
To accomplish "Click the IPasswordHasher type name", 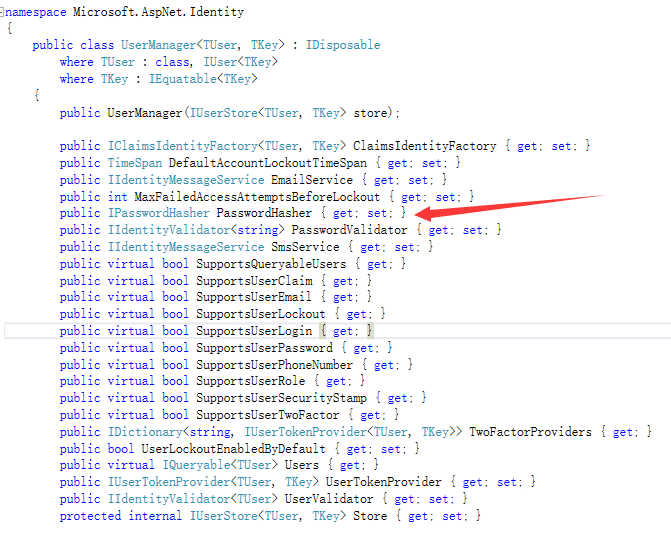I will 158,213.
